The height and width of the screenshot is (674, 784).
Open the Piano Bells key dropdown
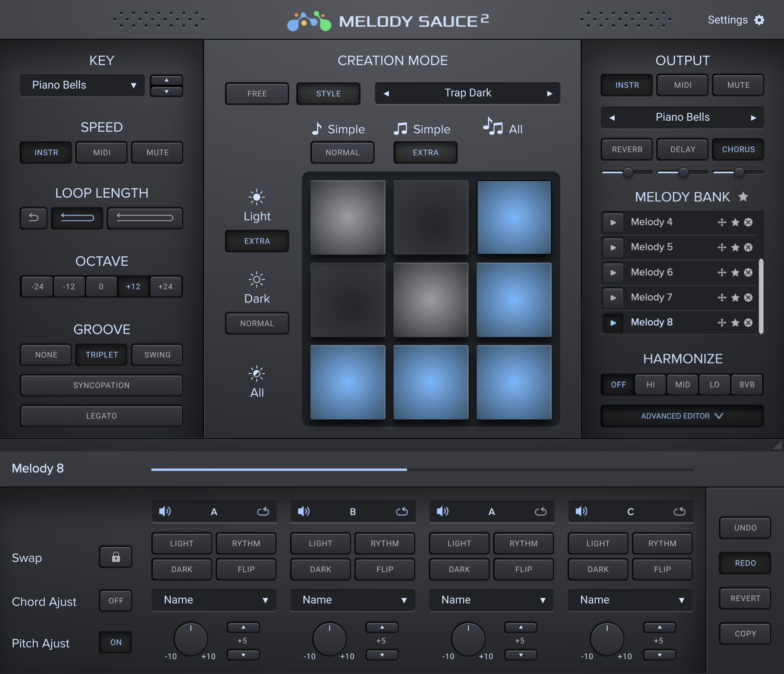(82, 85)
